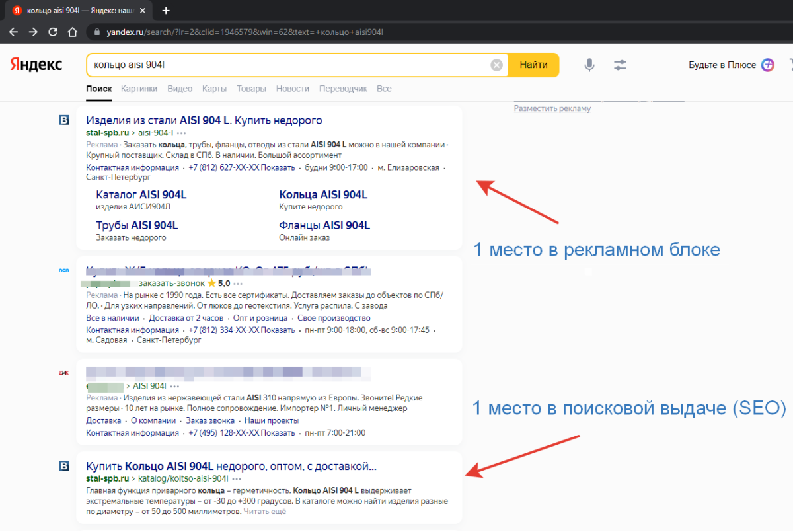The image size is (793, 532).
Task: Click the browser home icon
Action: tap(71, 32)
